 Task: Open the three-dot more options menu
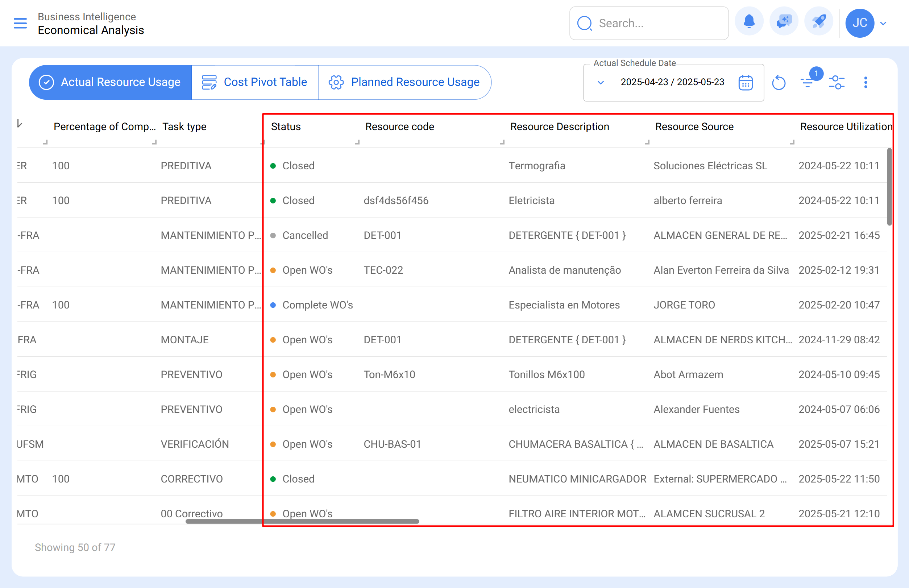[866, 83]
